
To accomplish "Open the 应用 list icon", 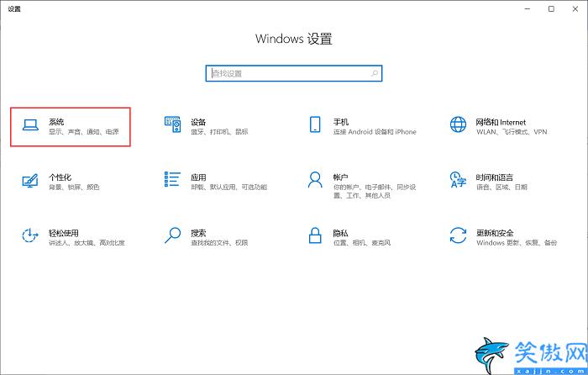I will [x=172, y=179].
